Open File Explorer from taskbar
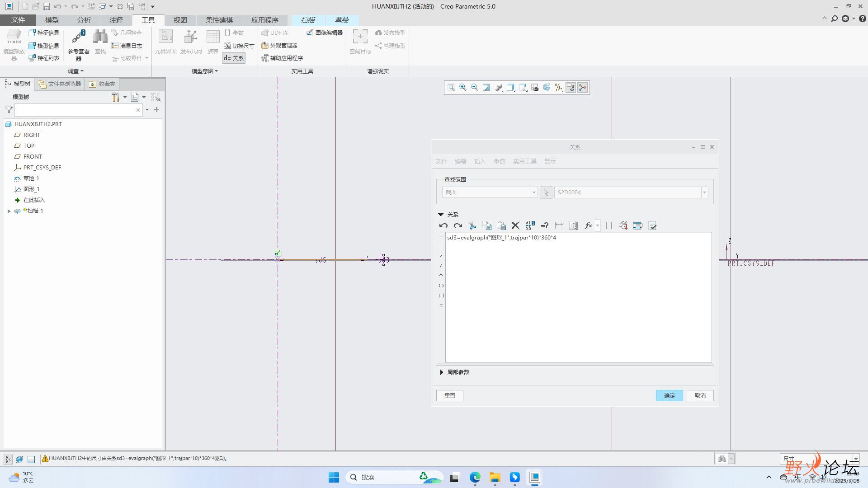The height and width of the screenshot is (488, 868). (495, 477)
